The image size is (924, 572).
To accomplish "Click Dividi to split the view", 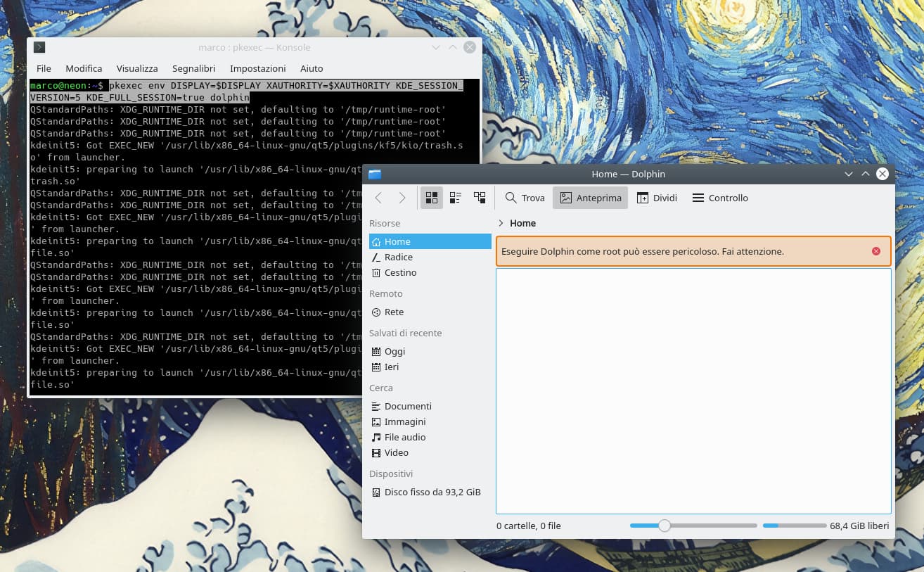I will pyautogui.click(x=657, y=198).
